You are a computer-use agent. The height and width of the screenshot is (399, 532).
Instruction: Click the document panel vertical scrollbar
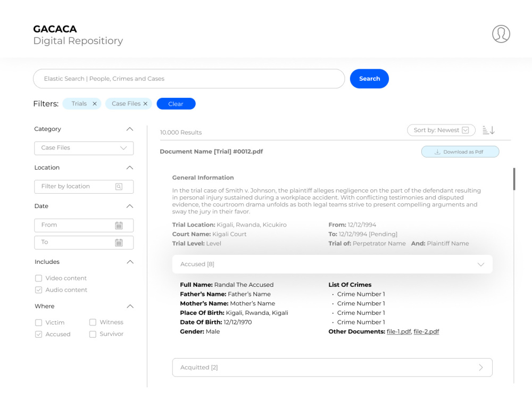pyautogui.click(x=514, y=179)
